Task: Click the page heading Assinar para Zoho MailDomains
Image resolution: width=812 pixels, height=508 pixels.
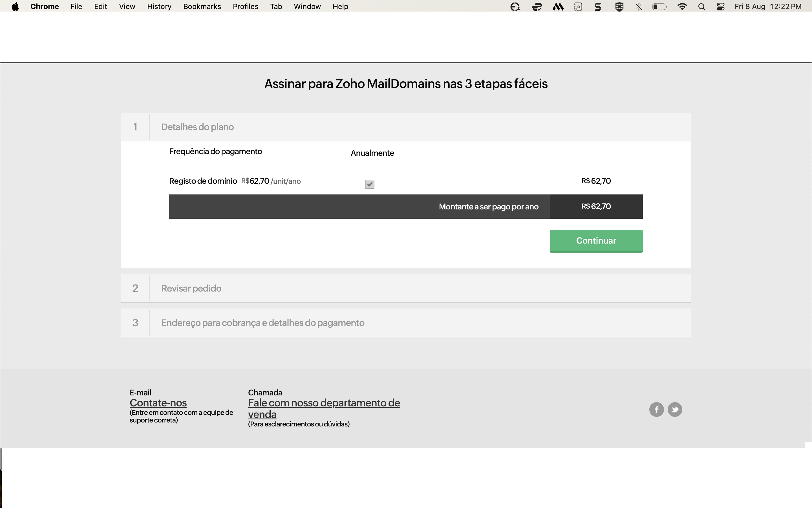Action: pos(406,84)
